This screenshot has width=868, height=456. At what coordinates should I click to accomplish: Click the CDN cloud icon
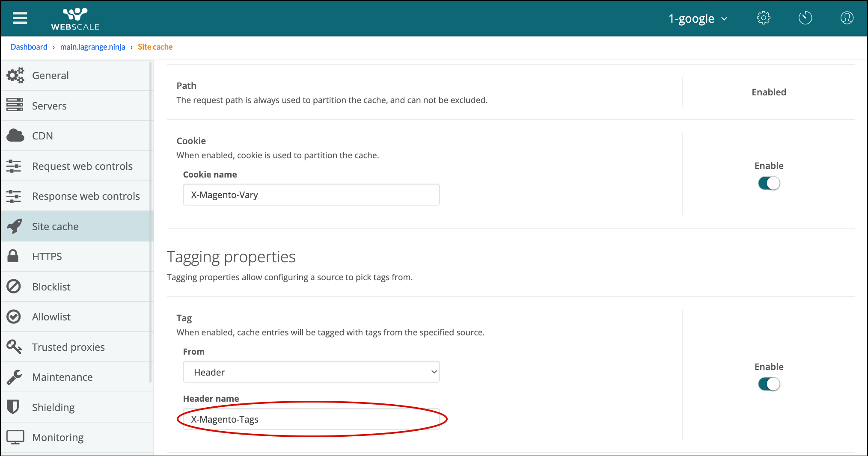15,136
